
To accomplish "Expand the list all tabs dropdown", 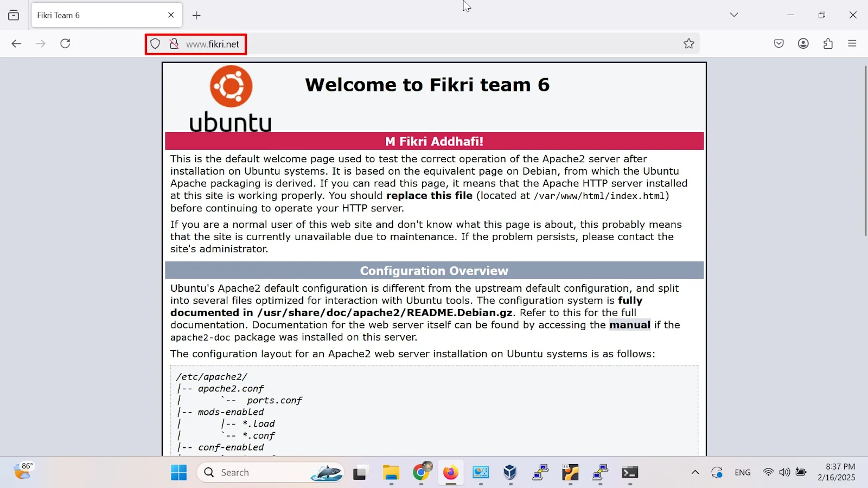I will pos(734,15).
